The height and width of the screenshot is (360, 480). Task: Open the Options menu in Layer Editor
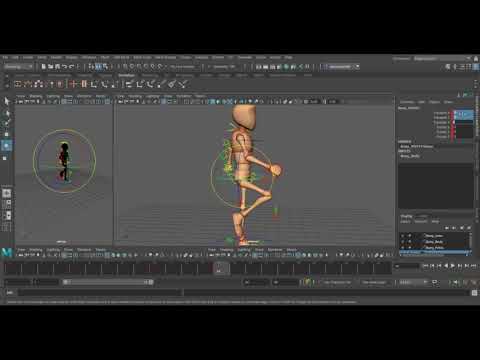pos(421,222)
